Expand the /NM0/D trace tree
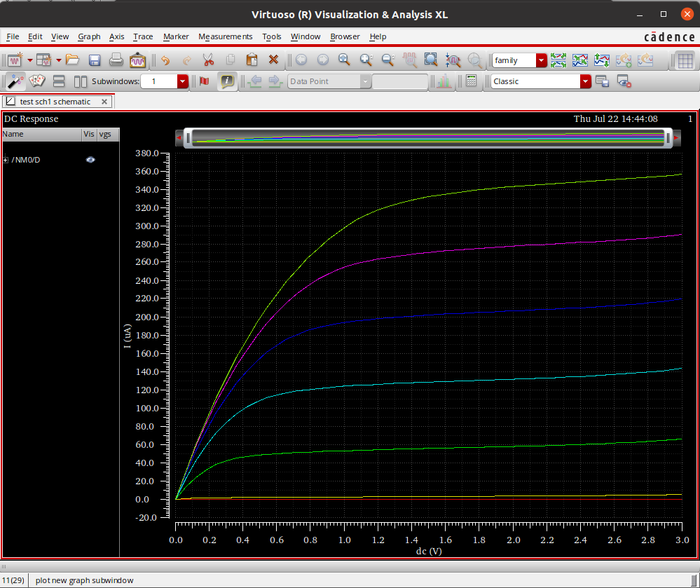This screenshot has height=588, width=700. [6, 160]
